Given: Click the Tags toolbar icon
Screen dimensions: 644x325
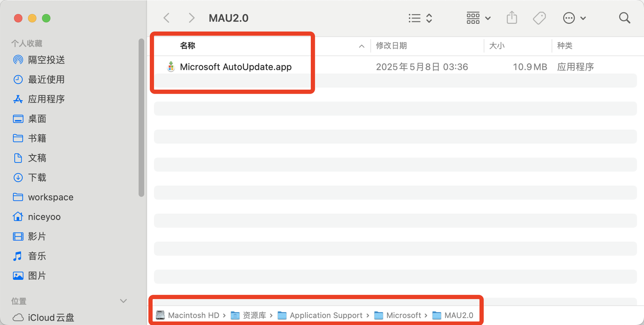Looking at the screenshot, I should (539, 18).
